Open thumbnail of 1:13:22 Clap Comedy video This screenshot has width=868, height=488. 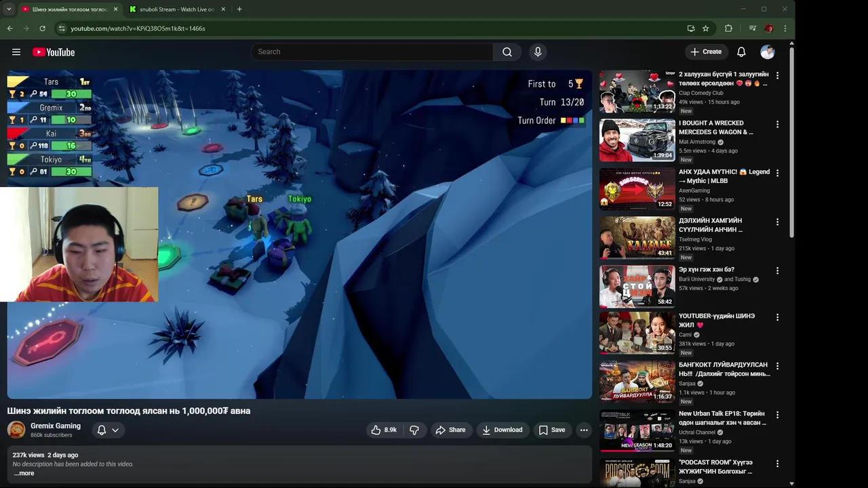(637, 91)
